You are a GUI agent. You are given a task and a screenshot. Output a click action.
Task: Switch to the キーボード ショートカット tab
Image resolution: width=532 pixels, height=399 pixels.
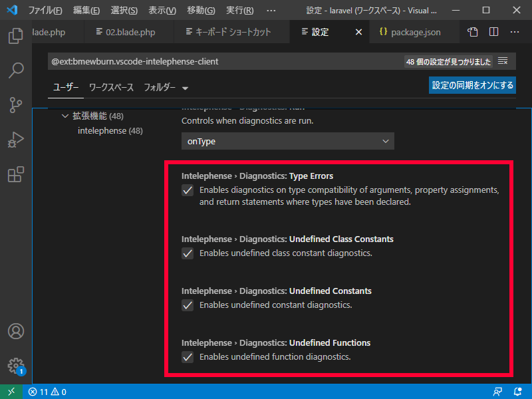[x=231, y=32]
